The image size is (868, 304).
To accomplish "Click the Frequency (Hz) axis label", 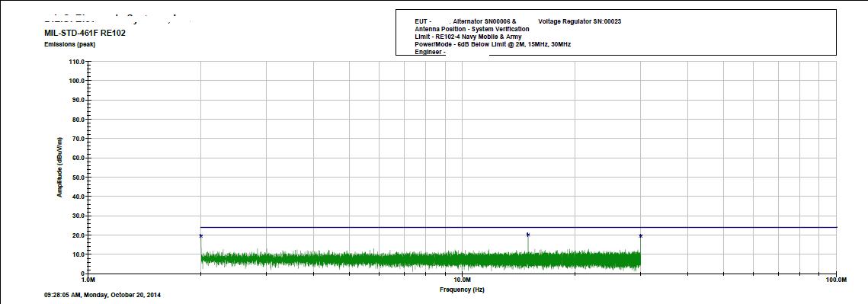I will [x=462, y=290].
